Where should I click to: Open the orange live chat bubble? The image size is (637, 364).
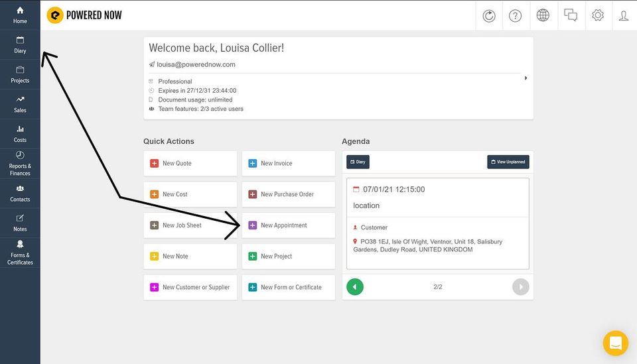(x=616, y=343)
